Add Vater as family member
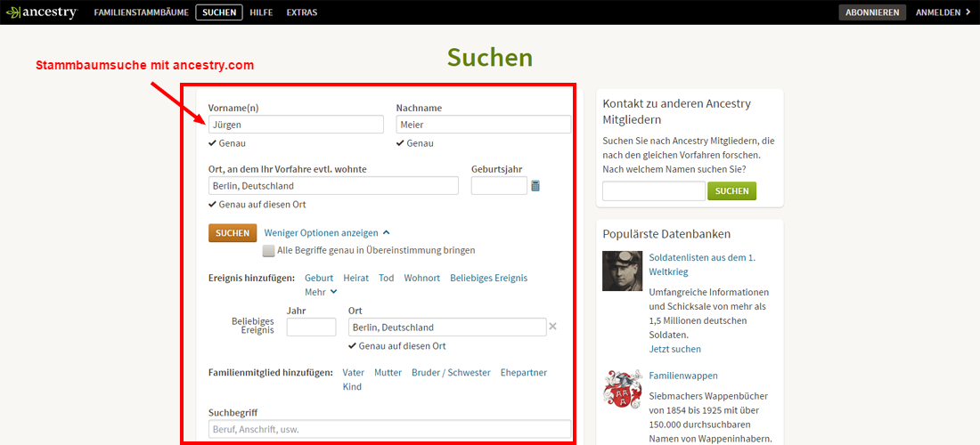The image size is (980, 445). 354,373
